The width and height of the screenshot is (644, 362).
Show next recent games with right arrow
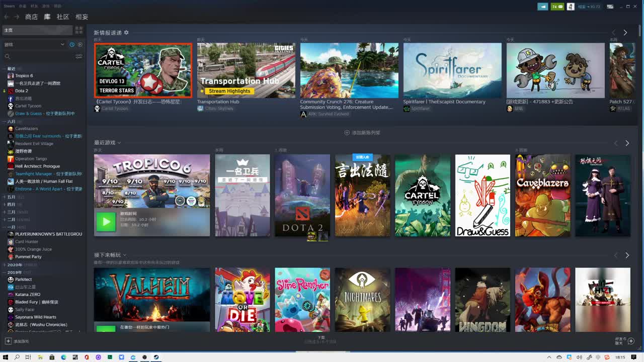[x=627, y=143]
